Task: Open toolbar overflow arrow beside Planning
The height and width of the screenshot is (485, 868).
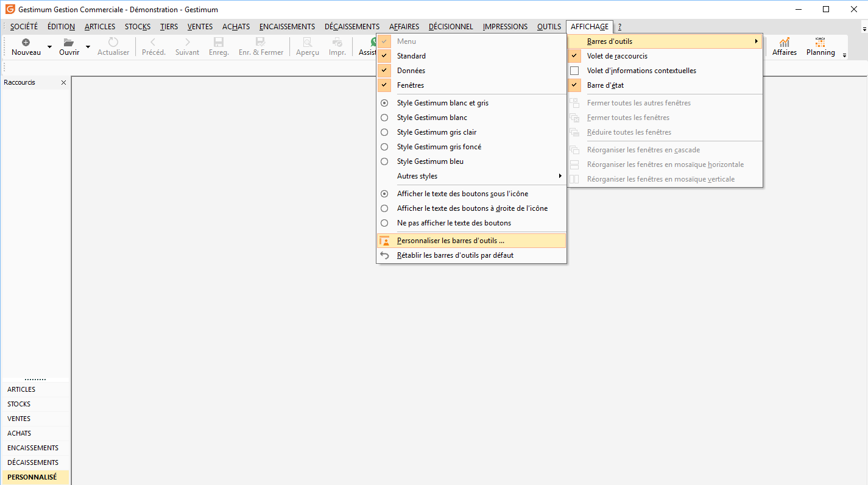Action: [844, 55]
